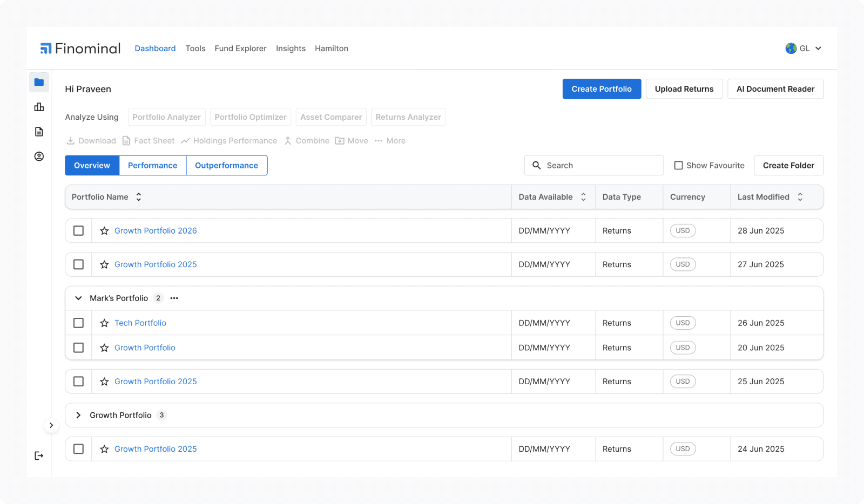Open the Growth Portfolio 2026 link
This screenshot has height=504, width=864.
(156, 231)
